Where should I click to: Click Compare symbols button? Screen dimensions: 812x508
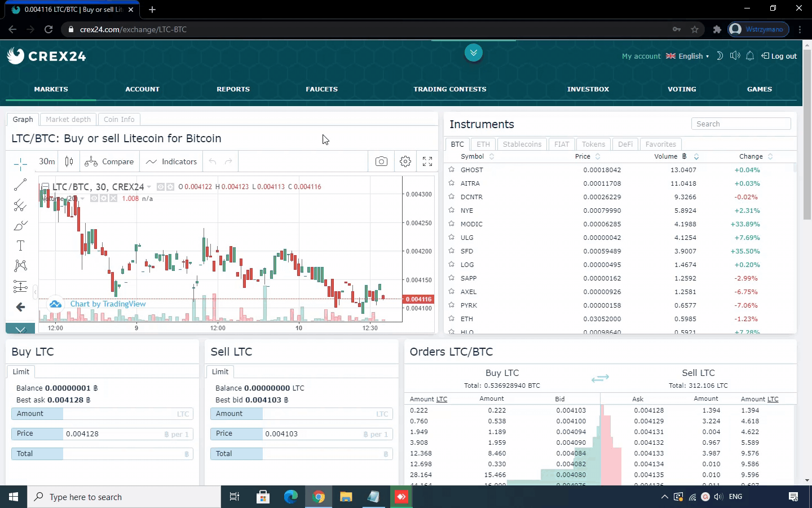click(109, 161)
